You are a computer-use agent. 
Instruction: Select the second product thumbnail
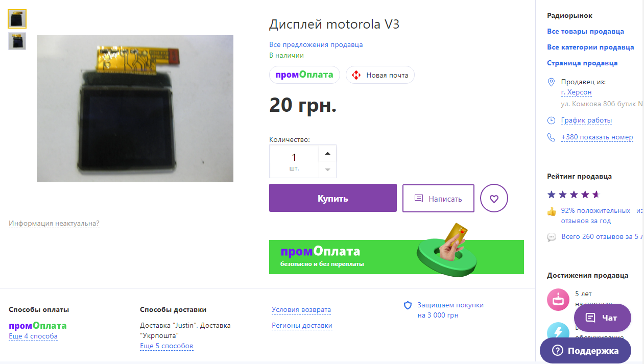point(17,41)
